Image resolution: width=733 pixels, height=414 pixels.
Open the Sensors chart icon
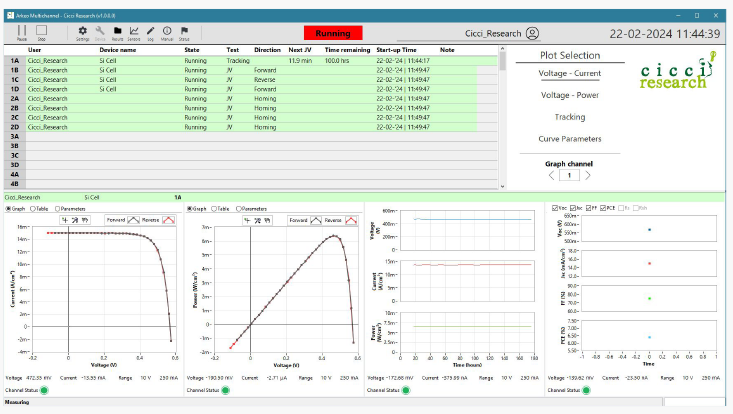coord(134,31)
